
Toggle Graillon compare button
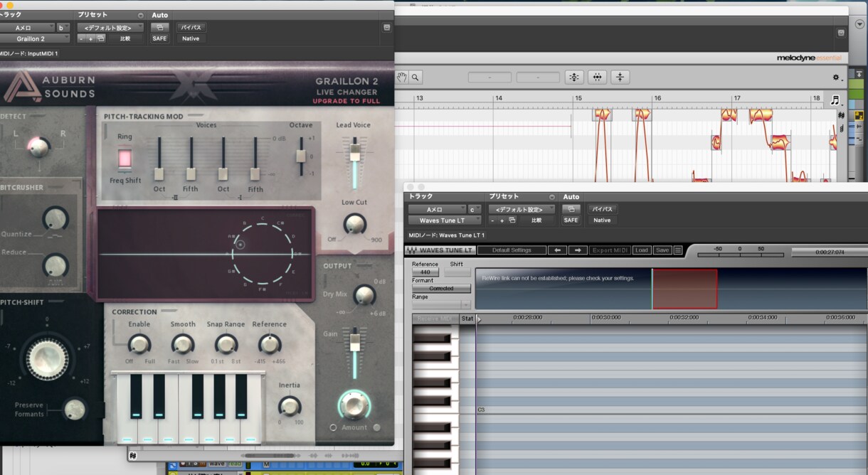coord(125,38)
